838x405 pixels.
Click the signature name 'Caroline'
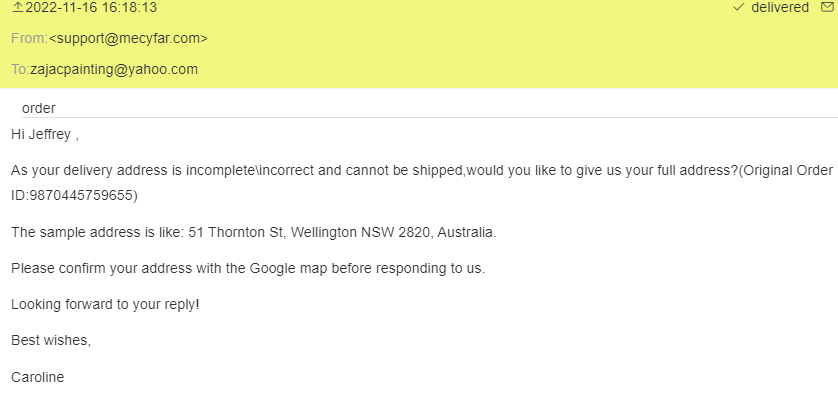click(38, 377)
